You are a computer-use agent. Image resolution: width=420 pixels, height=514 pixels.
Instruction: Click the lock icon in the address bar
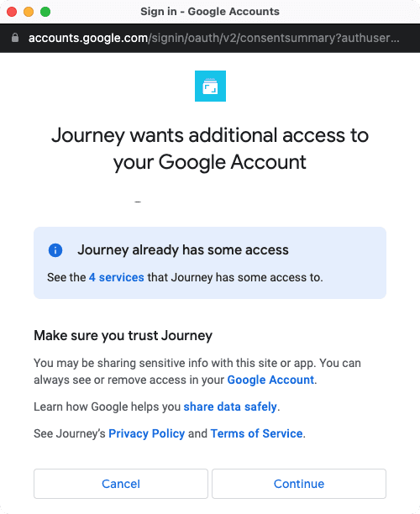point(15,38)
